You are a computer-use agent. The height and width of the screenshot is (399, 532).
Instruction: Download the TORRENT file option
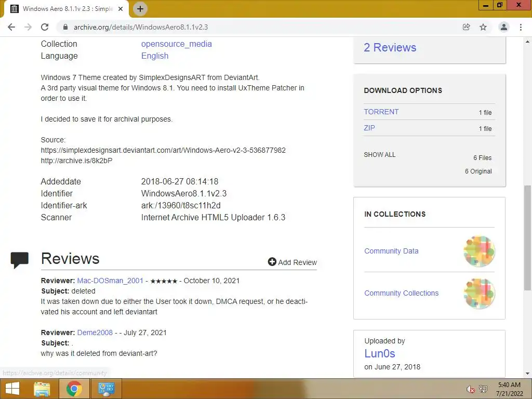(381, 112)
